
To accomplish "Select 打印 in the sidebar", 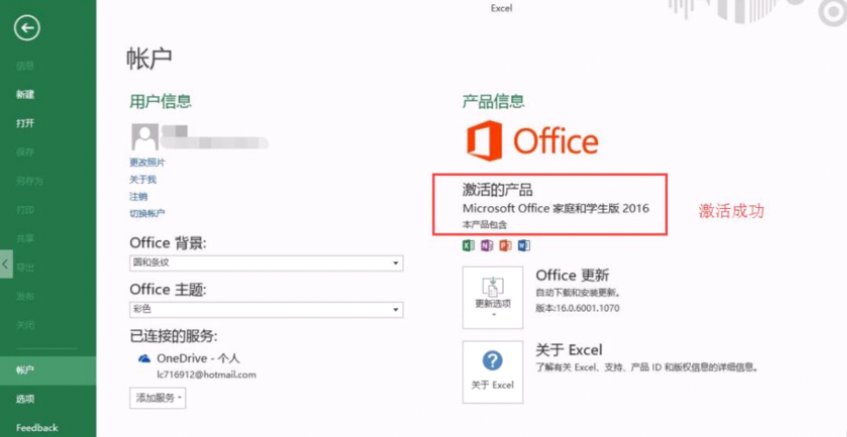I will coord(25,210).
